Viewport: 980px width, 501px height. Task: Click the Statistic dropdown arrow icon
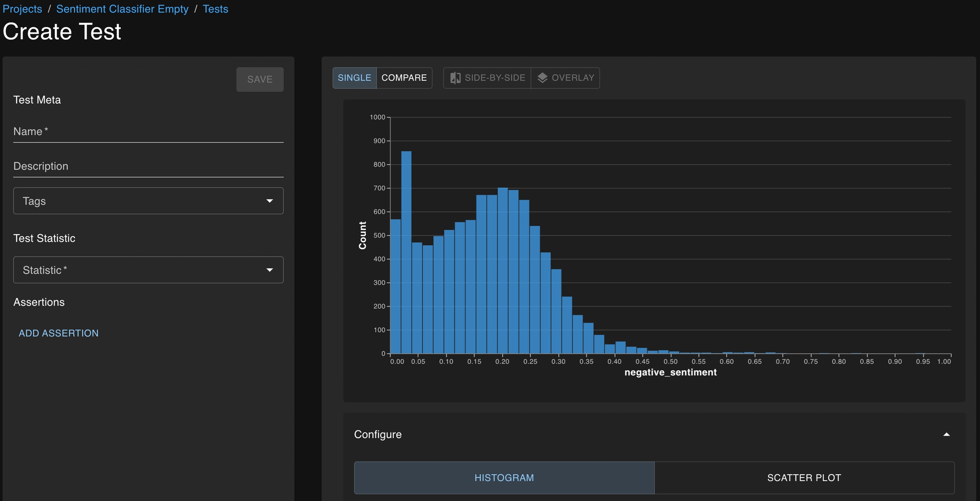[269, 270]
